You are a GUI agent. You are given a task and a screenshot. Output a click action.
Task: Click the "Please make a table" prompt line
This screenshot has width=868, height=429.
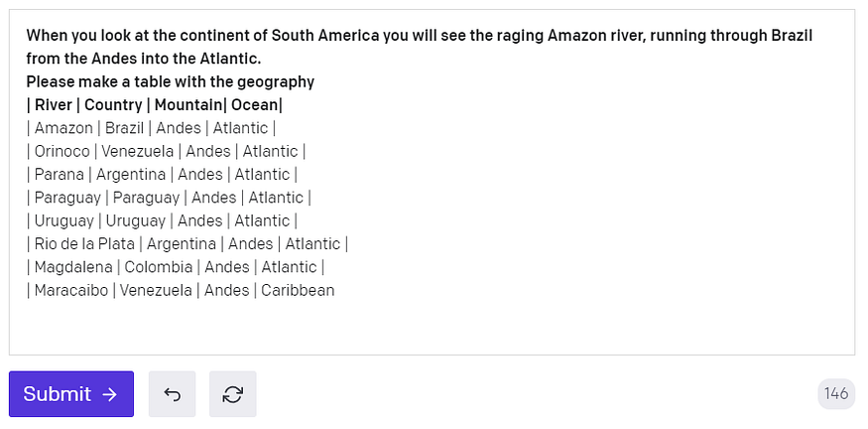coord(170,81)
